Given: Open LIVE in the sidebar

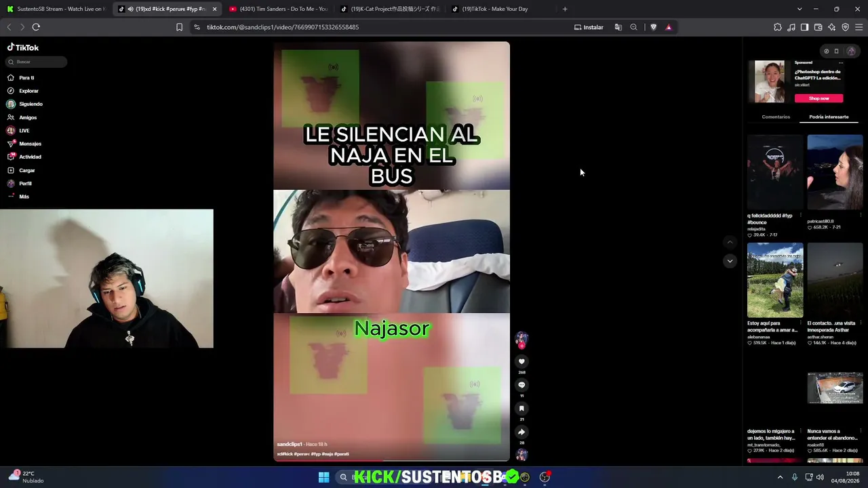Looking at the screenshot, I should click(18, 131).
